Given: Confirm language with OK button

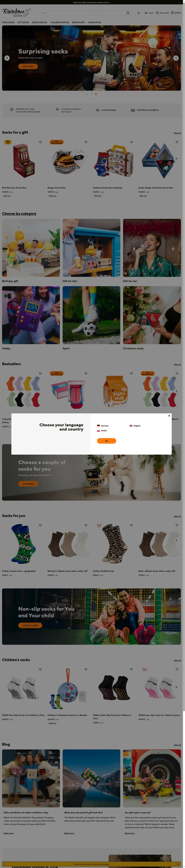Looking at the screenshot, I should (107, 441).
